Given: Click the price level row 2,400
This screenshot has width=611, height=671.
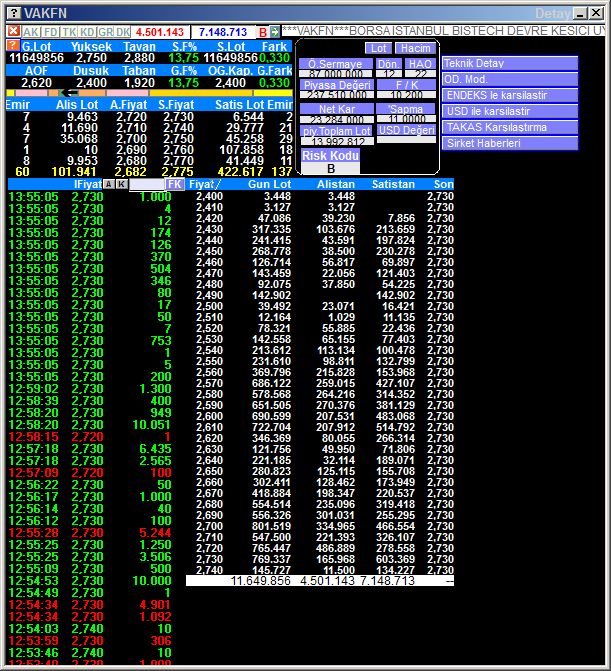Looking at the screenshot, I should click(x=320, y=196).
